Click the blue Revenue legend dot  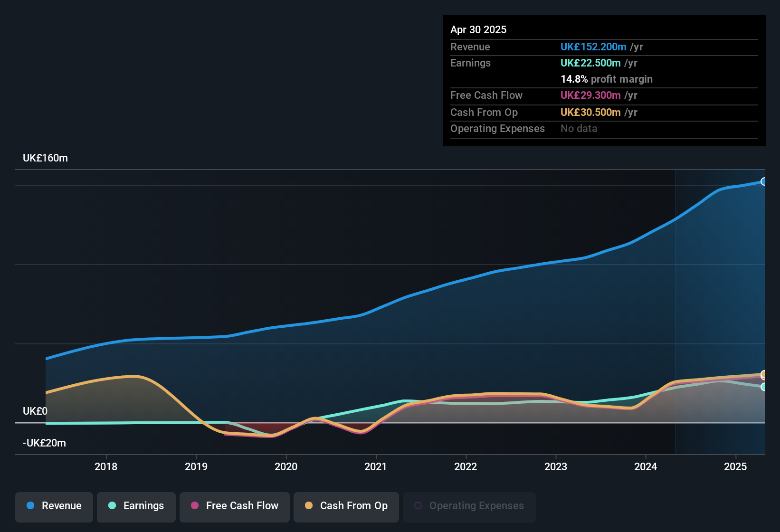29,506
